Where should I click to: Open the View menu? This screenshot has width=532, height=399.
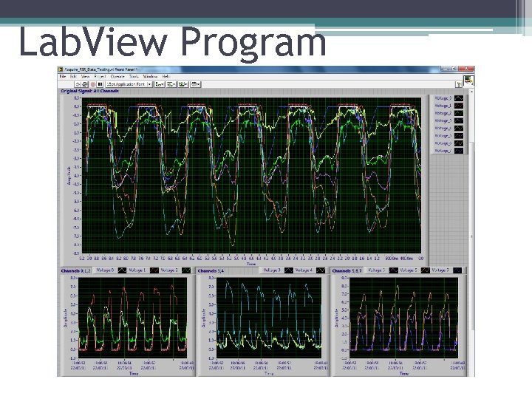point(85,76)
